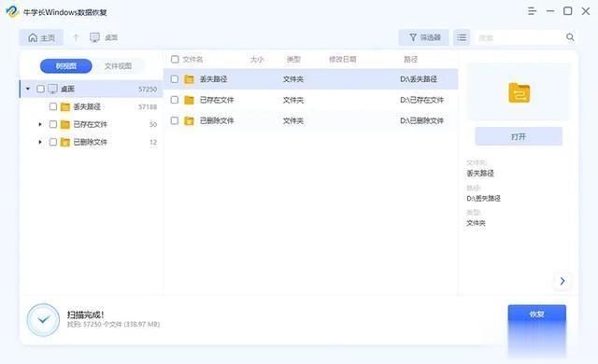Image resolution: width=598 pixels, height=364 pixels.
Task: Check 已删除文件 checkbox in tree
Action: tap(53, 142)
